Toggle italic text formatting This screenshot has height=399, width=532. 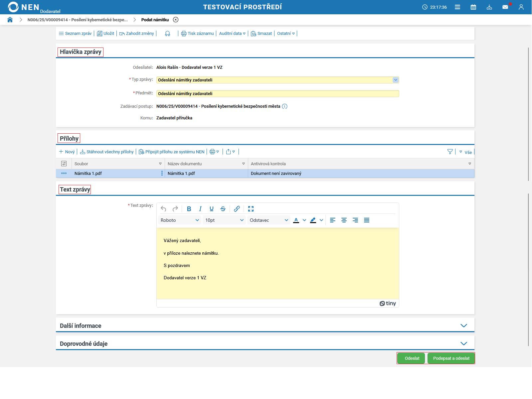(x=200, y=209)
